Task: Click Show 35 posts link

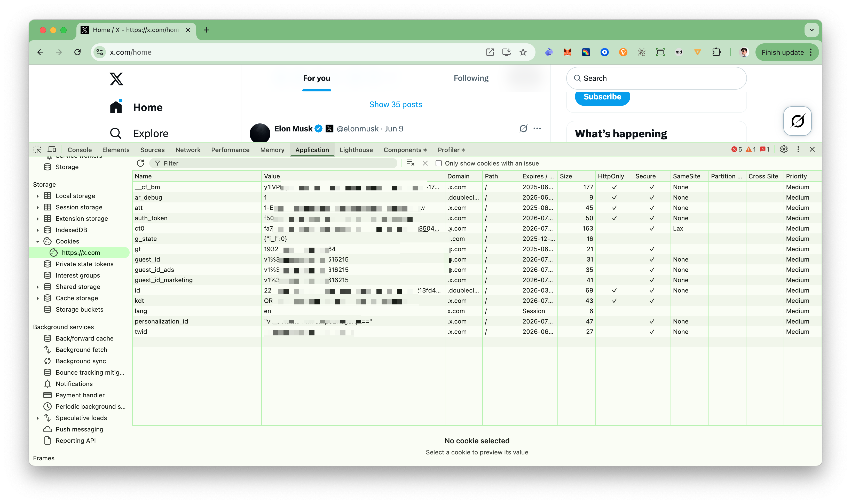Action: [x=395, y=105]
